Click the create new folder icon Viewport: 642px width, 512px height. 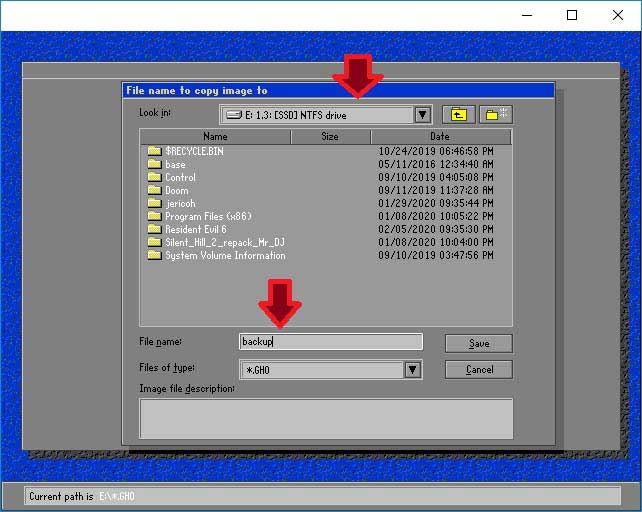click(x=495, y=114)
